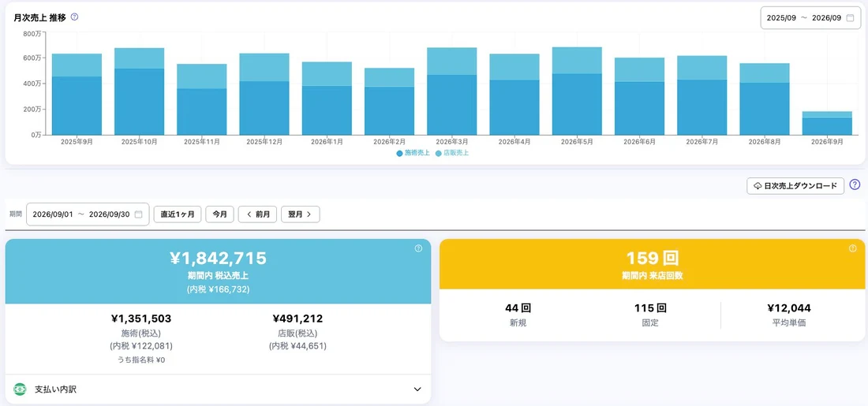The image size is (868, 406).
Task: Click info icon on yellow 来店回数 card
Action: tap(852, 248)
